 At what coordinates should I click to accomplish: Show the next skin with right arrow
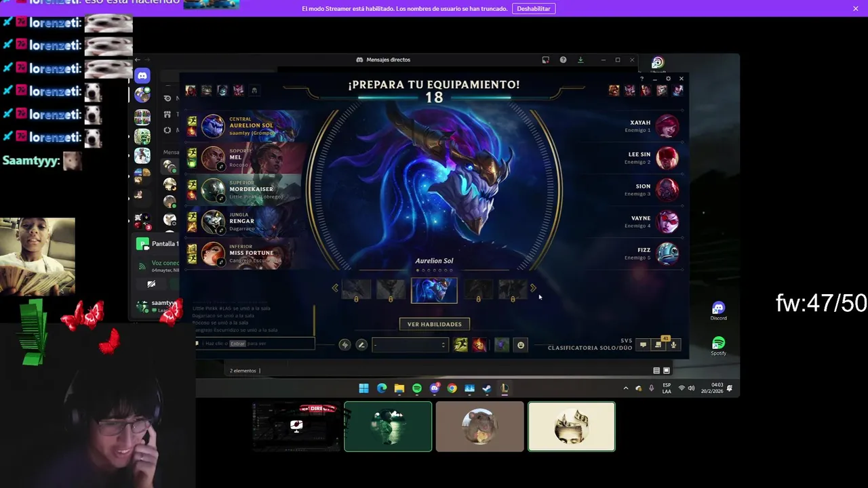coord(533,289)
